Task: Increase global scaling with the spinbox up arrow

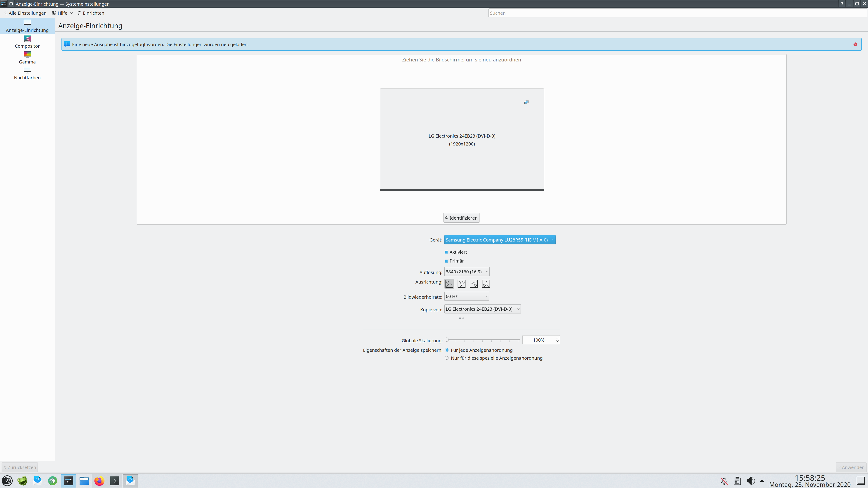Action: point(557,338)
